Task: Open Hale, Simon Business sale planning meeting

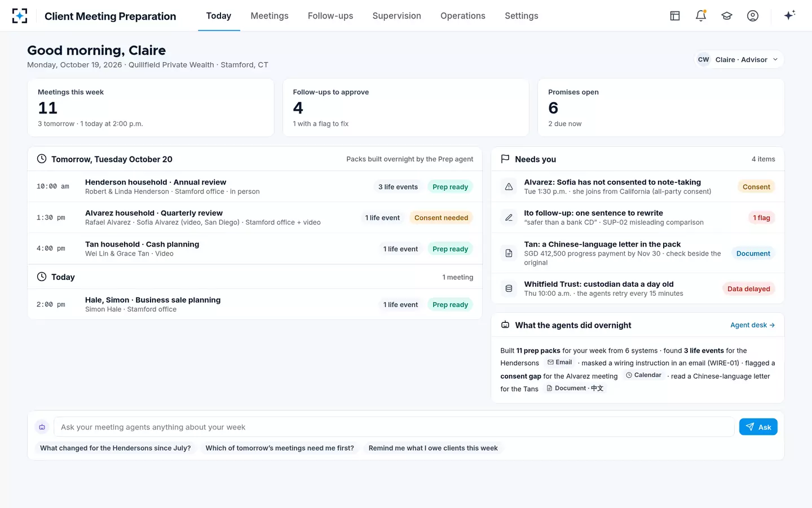Action: click(x=255, y=304)
